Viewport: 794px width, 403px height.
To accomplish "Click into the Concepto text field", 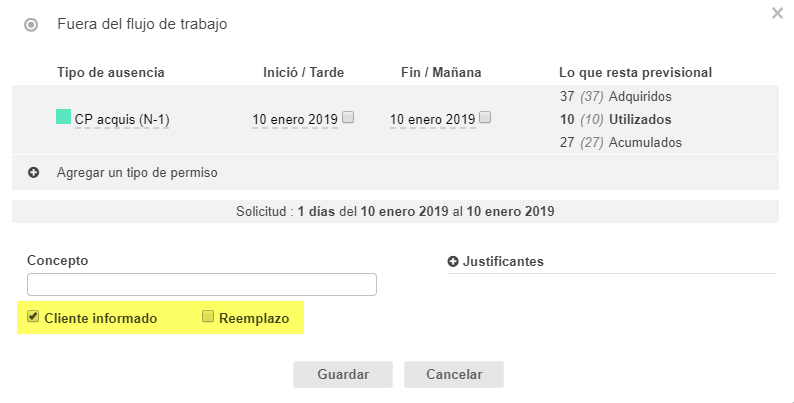I will click(201, 284).
